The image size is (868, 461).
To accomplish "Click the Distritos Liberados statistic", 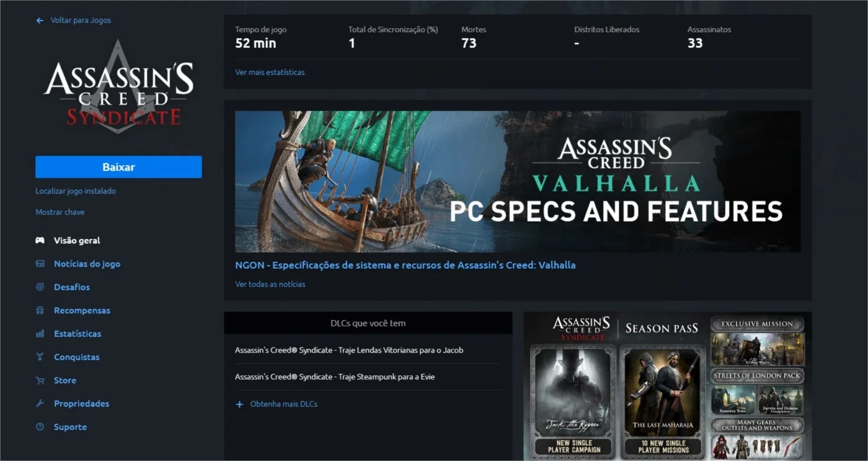I will (607, 37).
